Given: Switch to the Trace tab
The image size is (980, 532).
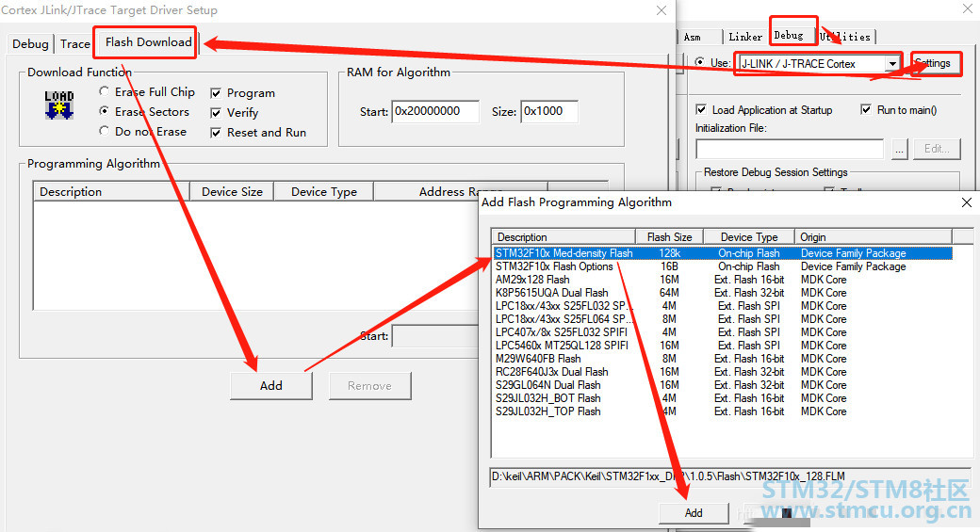Looking at the screenshot, I should point(75,43).
